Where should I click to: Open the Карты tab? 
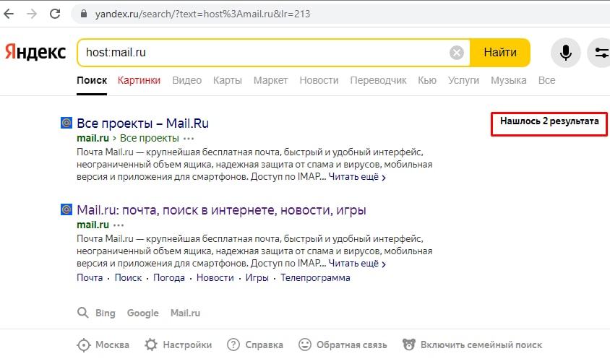[x=228, y=80]
